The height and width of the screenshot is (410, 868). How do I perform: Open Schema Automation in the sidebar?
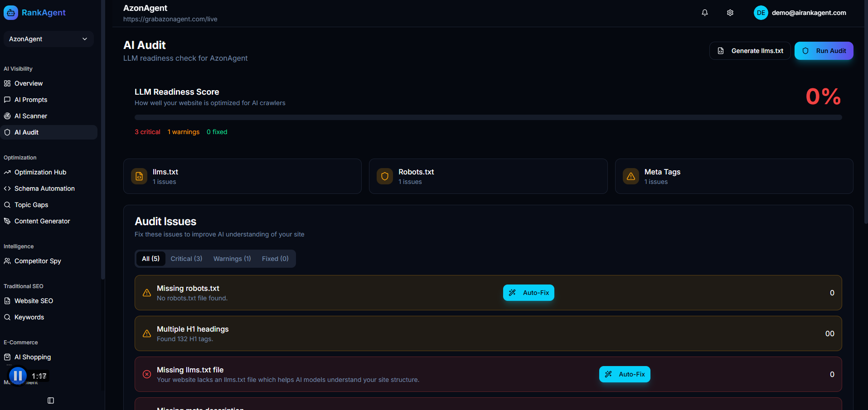pyautogui.click(x=44, y=188)
